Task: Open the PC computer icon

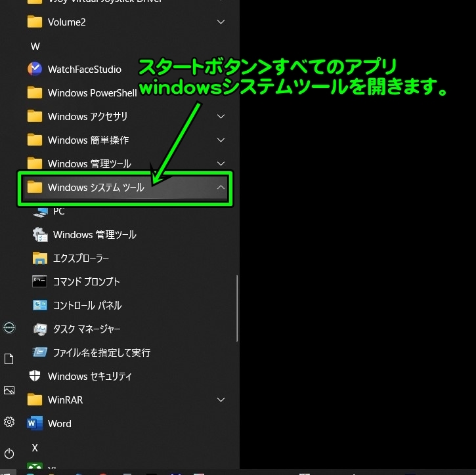Action: click(x=40, y=212)
